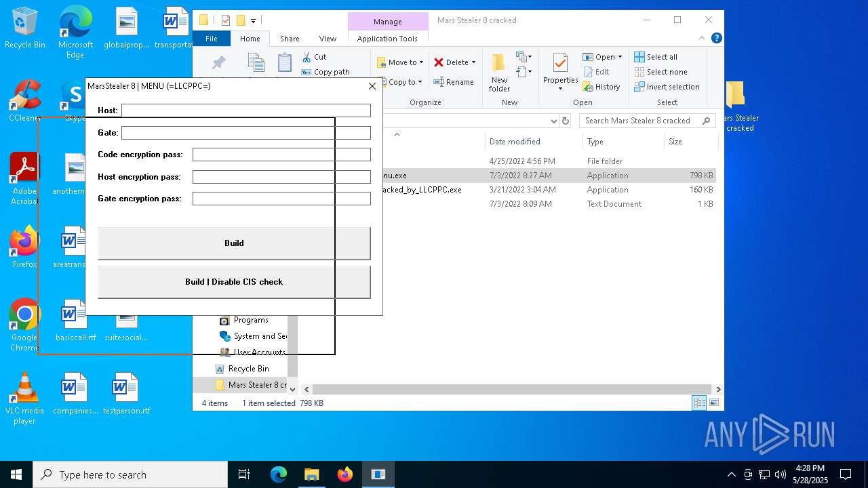
Task: Click Edge icon on the taskbar
Action: 279,474
